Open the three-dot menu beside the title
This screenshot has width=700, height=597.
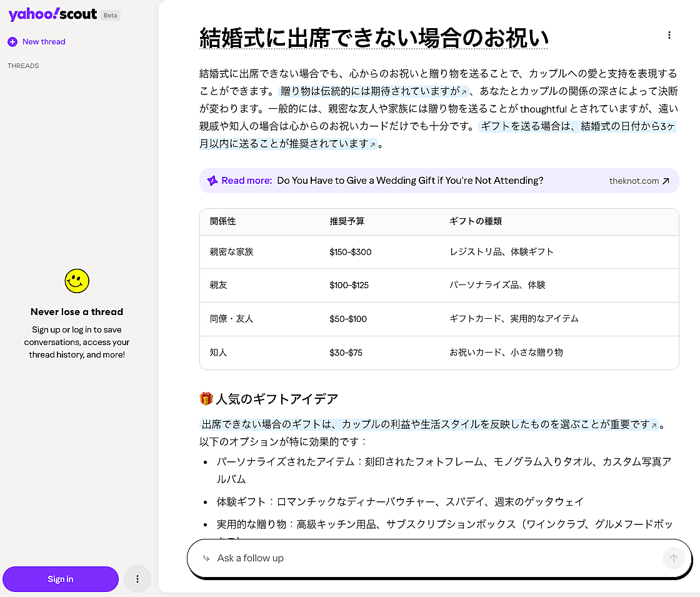[669, 36]
